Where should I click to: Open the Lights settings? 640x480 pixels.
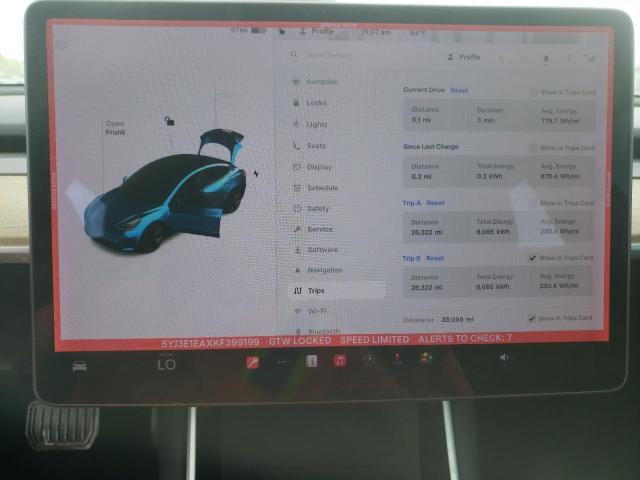pyautogui.click(x=310, y=124)
